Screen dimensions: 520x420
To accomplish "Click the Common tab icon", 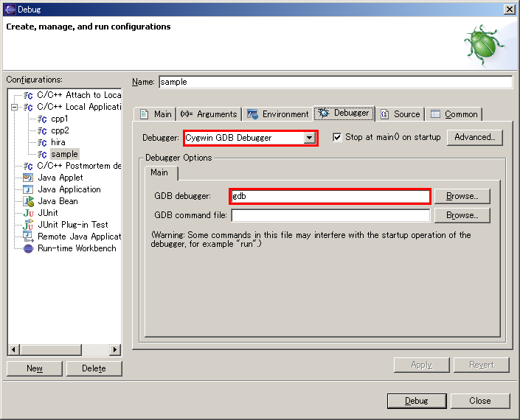I will [435, 114].
